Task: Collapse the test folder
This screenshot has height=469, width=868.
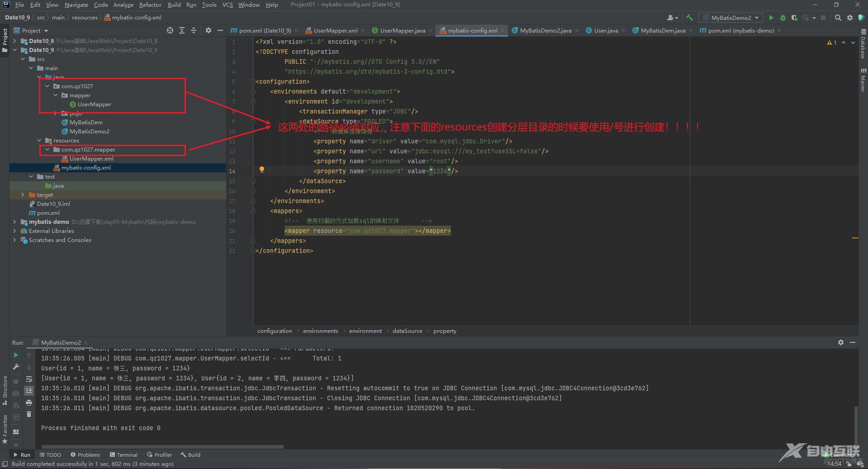Action: [31, 176]
